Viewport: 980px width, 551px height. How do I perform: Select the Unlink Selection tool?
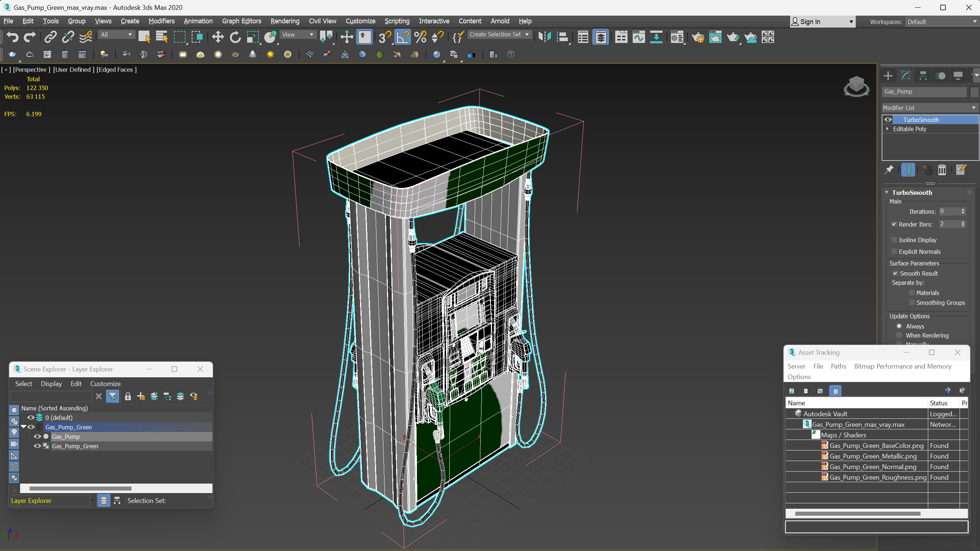[x=68, y=37]
